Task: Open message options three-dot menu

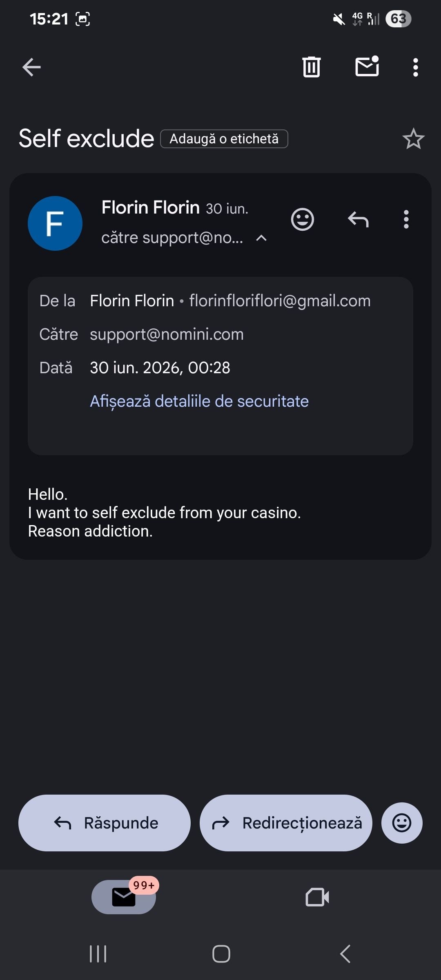Action: tap(406, 219)
